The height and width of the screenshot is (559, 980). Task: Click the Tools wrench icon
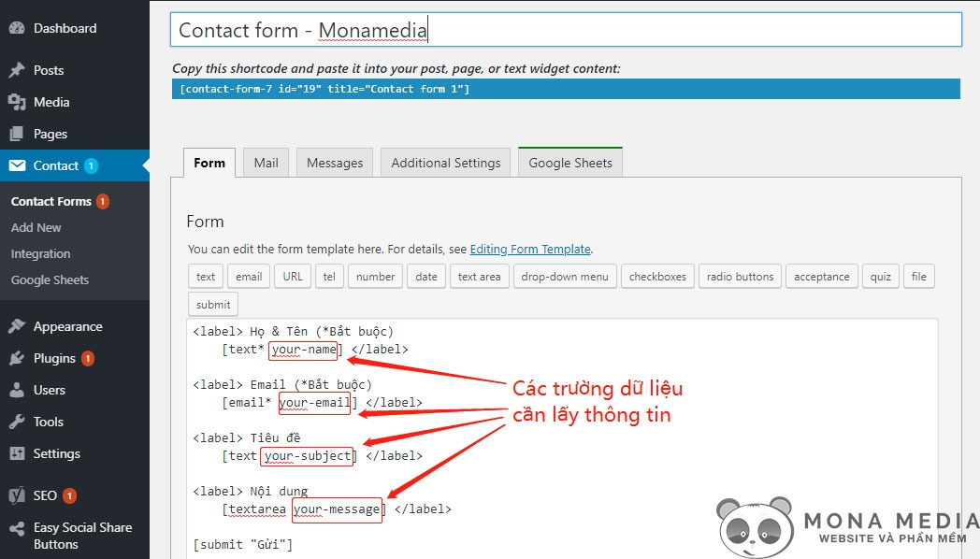pyautogui.click(x=17, y=422)
